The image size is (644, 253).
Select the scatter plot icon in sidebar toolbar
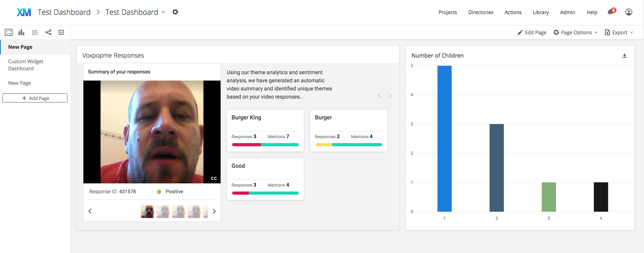click(35, 33)
